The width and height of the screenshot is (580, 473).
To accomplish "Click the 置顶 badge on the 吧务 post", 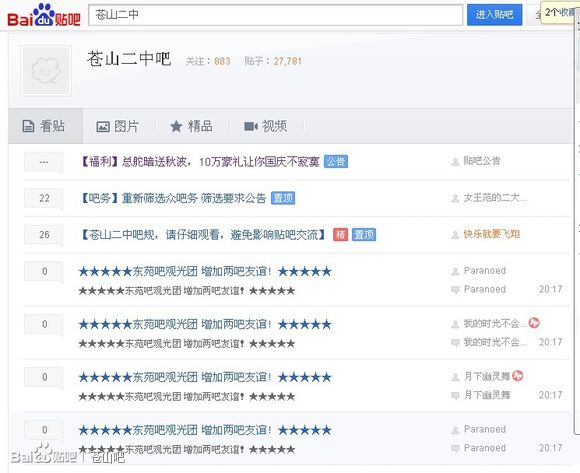I will pos(283,198).
